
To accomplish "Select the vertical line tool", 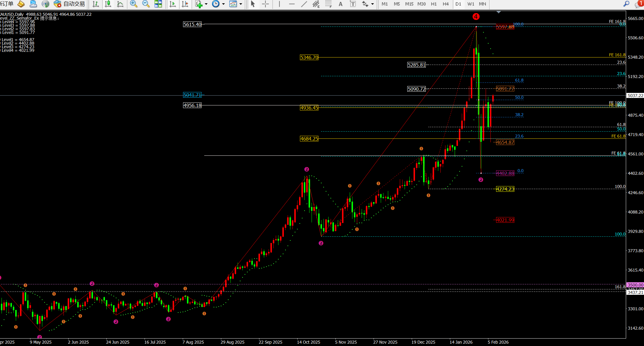I will (x=279, y=4).
